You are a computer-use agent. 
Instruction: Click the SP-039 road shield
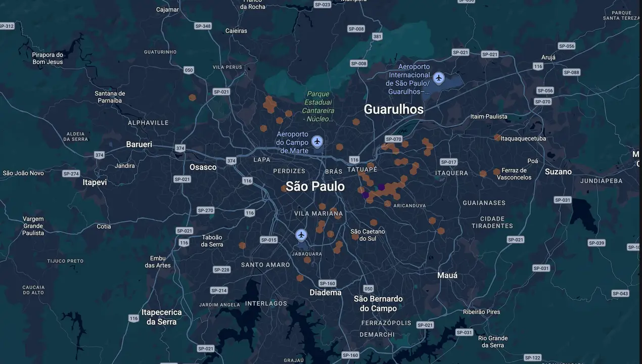pos(597,243)
